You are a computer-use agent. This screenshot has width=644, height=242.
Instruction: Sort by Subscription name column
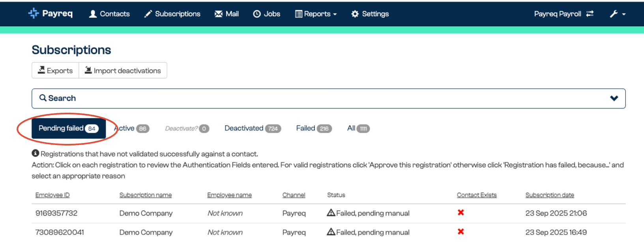(x=146, y=195)
